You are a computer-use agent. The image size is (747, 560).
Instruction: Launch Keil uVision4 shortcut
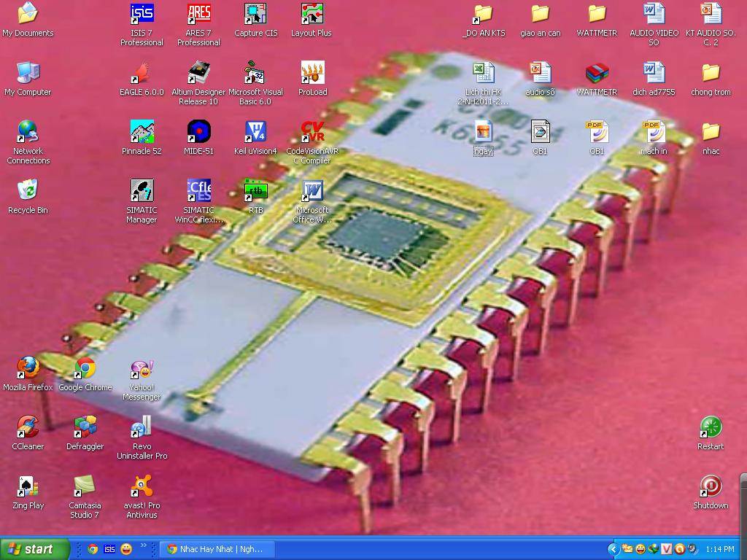click(x=256, y=131)
